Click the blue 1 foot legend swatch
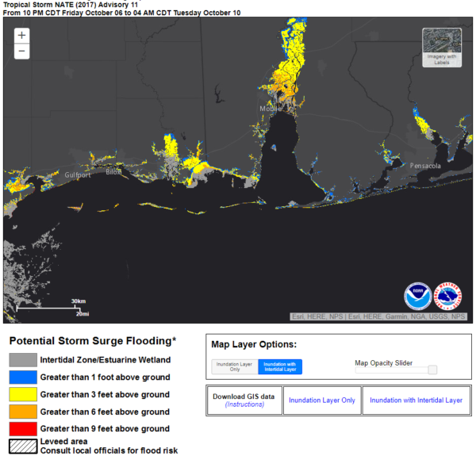This screenshot has height=456, width=476. (21, 377)
